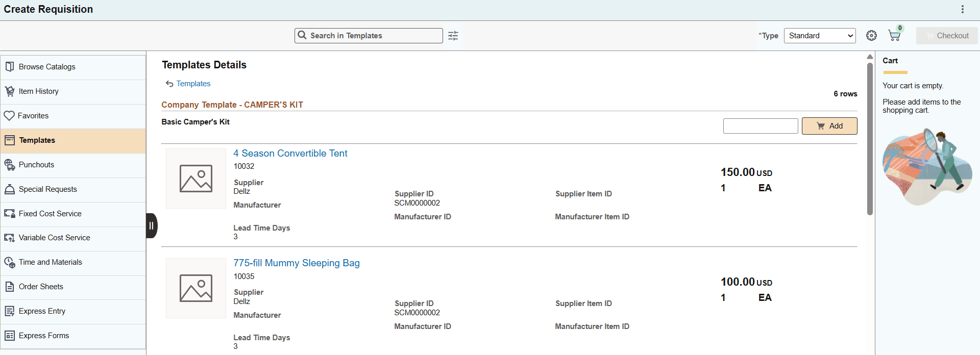
Task: Click the Cart panel heading
Action: [890, 61]
